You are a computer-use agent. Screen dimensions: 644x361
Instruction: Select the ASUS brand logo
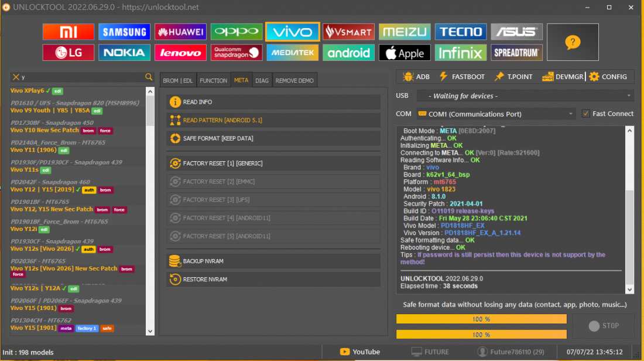(x=517, y=32)
